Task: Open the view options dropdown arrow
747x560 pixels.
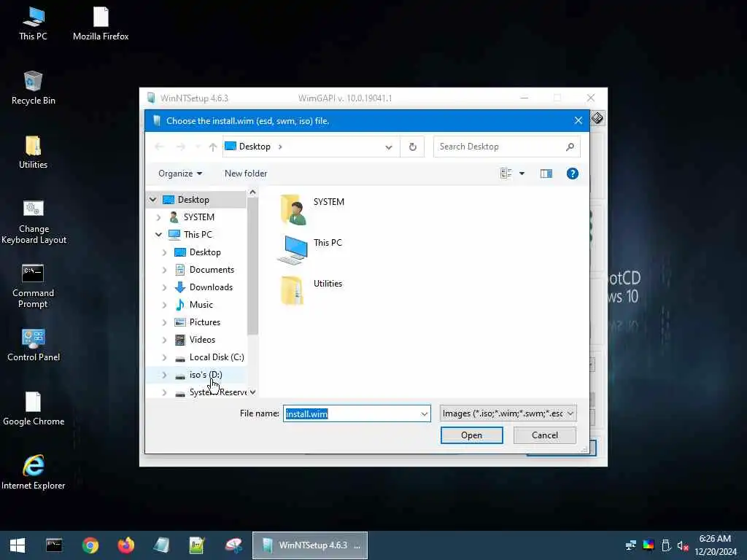Action: tap(522, 174)
